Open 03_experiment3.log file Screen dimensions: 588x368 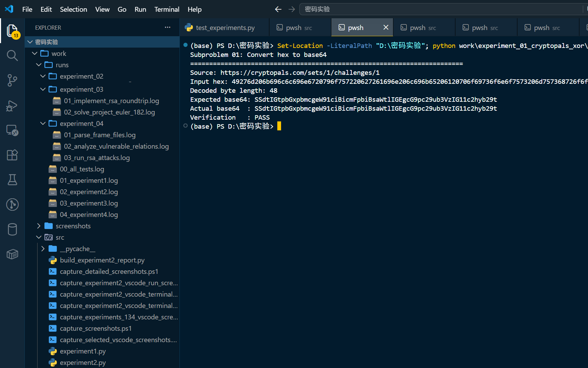[x=89, y=203]
